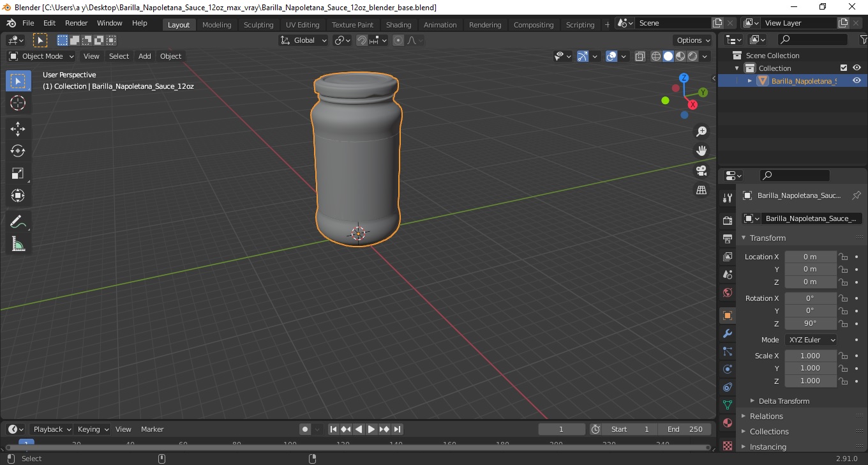This screenshot has width=868, height=465.
Task: Switch to Shading workspace tab
Action: pyautogui.click(x=398, y=25)
